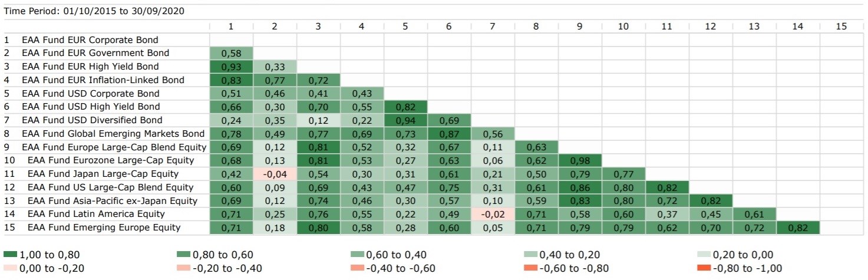Select the EAA Fund Emerging Europe Equity row
This screenshot has width=868, height=280.
104,228
